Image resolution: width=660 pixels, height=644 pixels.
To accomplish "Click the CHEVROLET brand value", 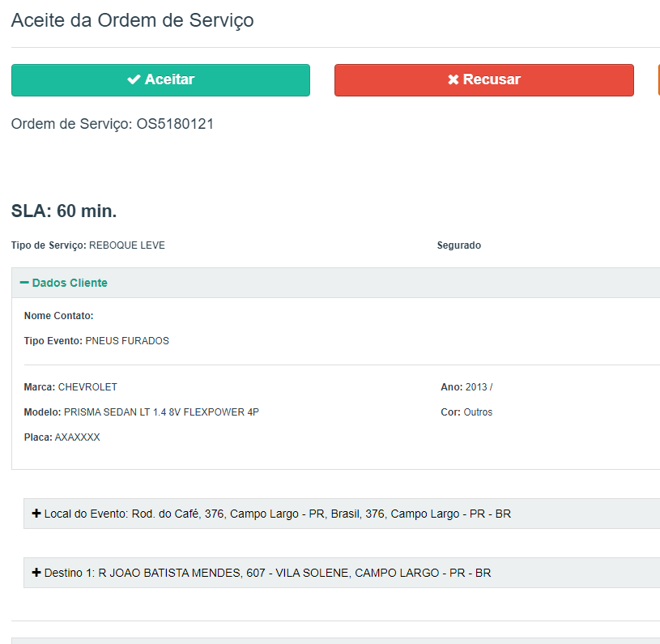I will coord(87,387).
